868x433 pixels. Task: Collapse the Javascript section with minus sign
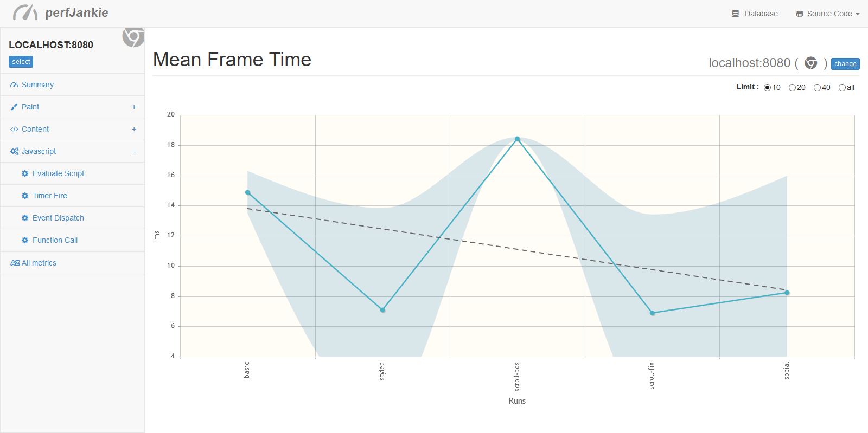click(135, 152)
